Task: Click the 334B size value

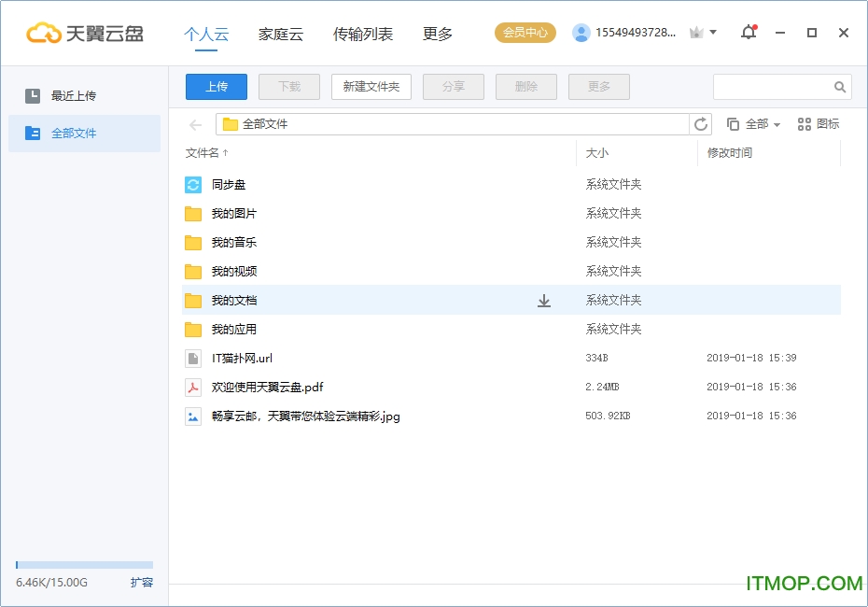Action: point(596,358)
